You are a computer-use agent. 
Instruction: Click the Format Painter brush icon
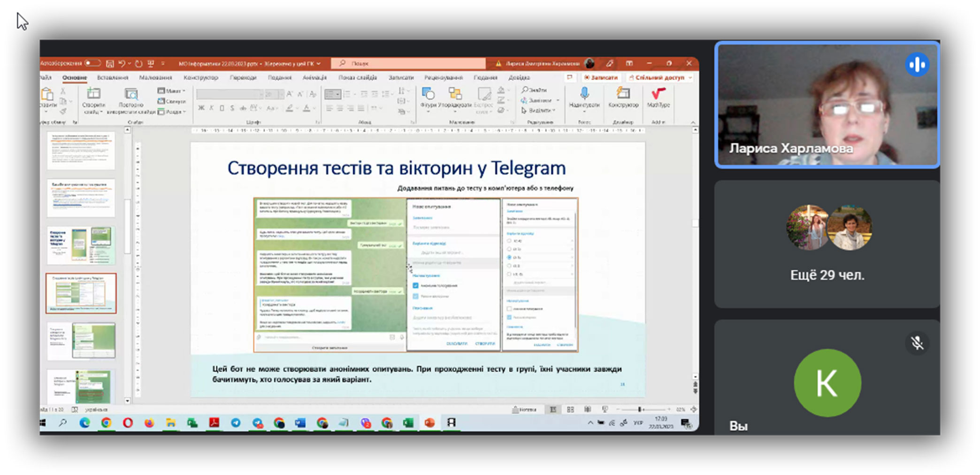click(x=63, y=111)
